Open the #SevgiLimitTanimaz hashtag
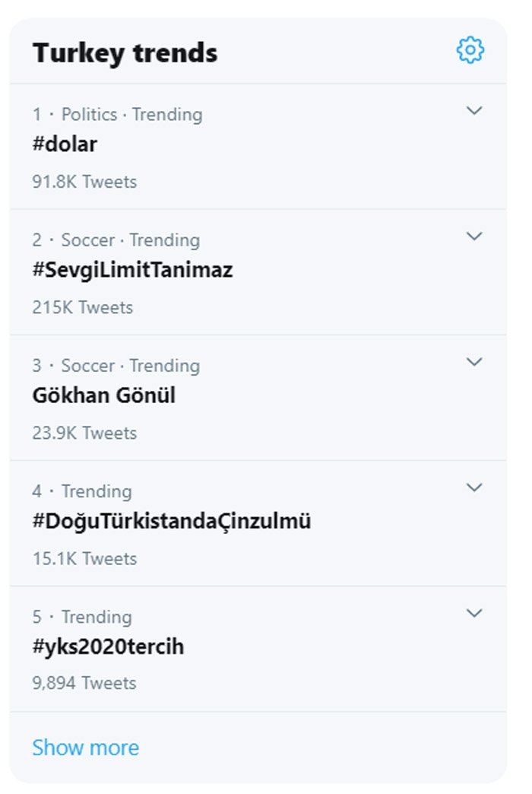Screen dimensions: 532x794 click(x=133, y=270)
